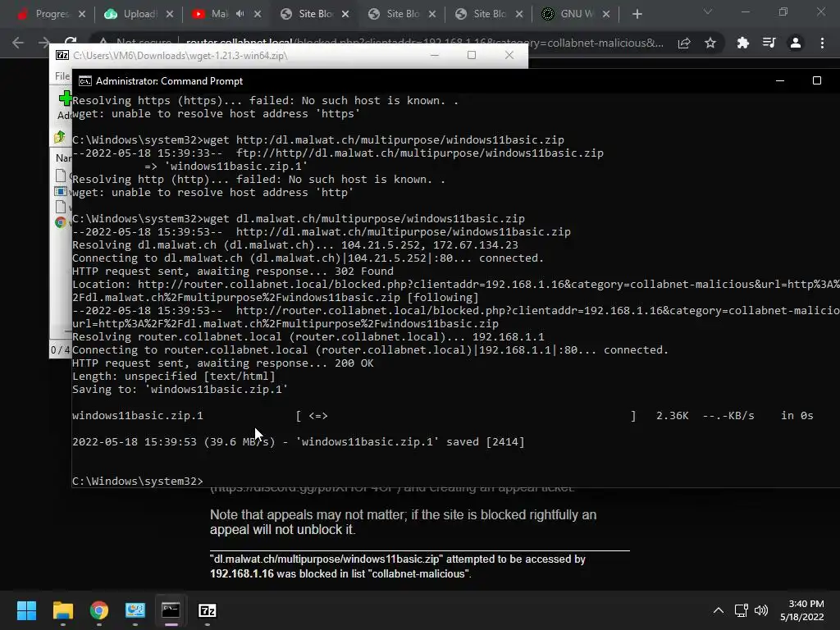Viewport: 840px width, 630px height.
Task: Open Windows Start menu
Action: [x=26, y=610]
